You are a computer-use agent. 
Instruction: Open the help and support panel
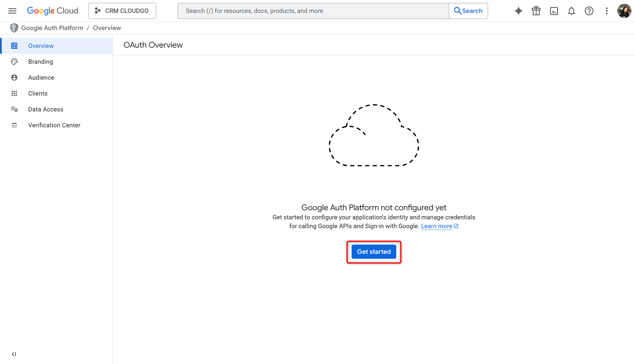click(x=589, y=11)
